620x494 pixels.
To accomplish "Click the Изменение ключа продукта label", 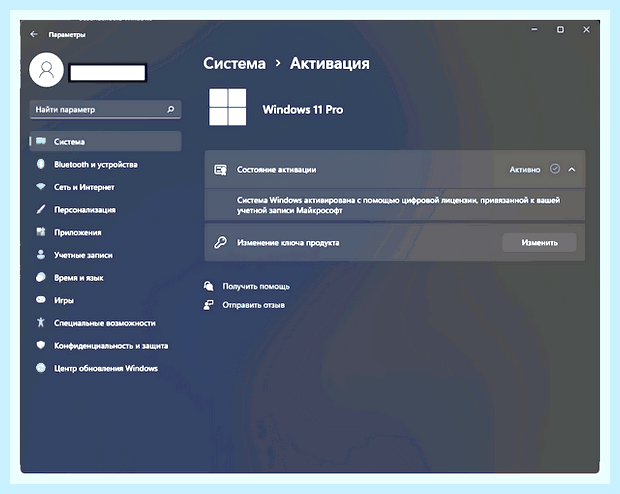I will (288, 242).
